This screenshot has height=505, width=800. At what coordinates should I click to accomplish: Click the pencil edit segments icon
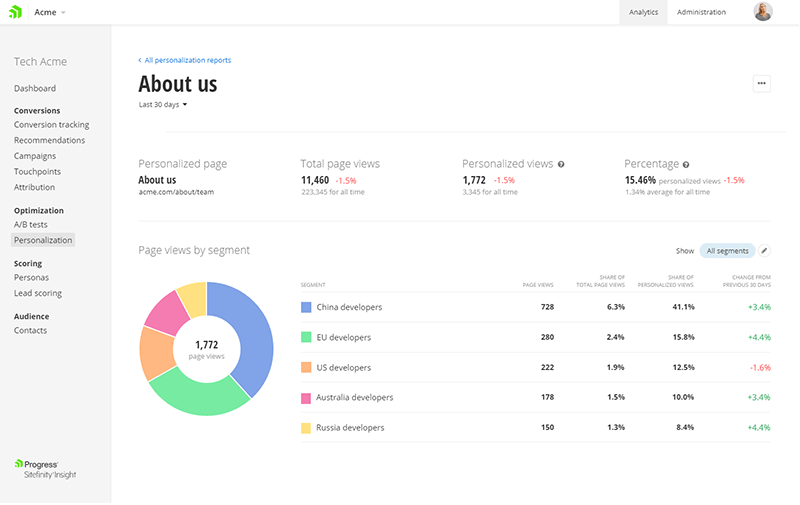point(765,250)
